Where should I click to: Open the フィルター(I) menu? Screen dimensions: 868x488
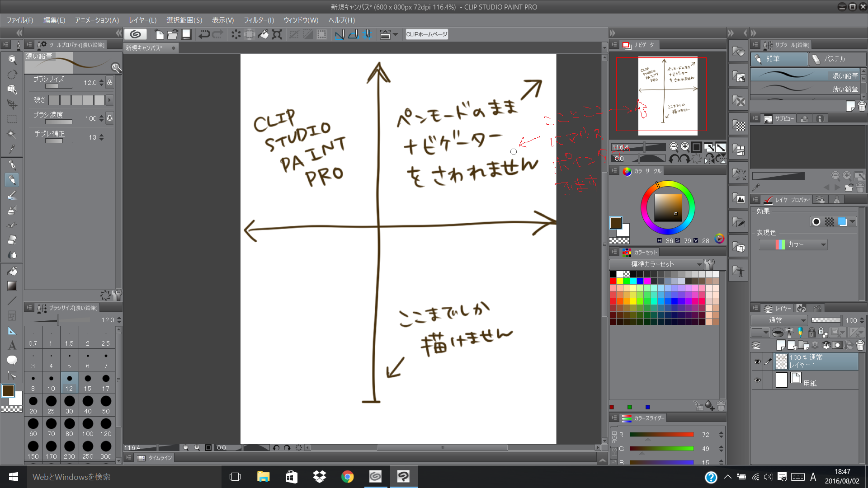pos(259,20)
